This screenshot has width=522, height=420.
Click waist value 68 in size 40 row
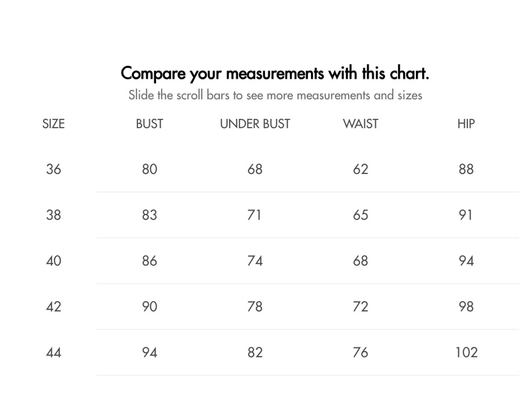point(361,261)
